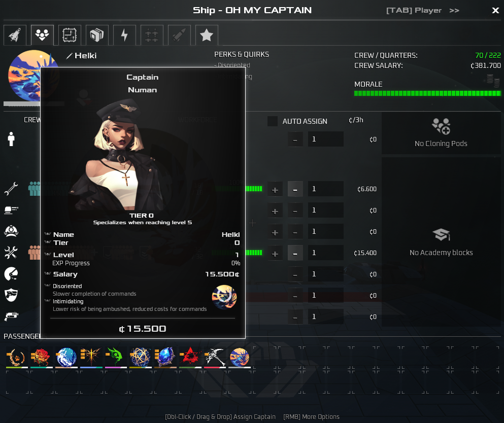
Task: Click the engineers single wrench icon
Action: pyautogui.click(x=11, y=189)
